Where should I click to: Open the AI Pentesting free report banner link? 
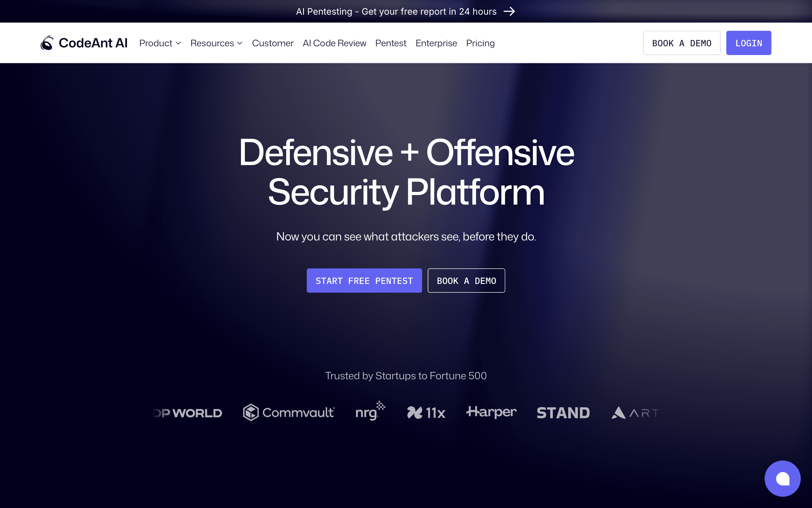click(405, 11)
